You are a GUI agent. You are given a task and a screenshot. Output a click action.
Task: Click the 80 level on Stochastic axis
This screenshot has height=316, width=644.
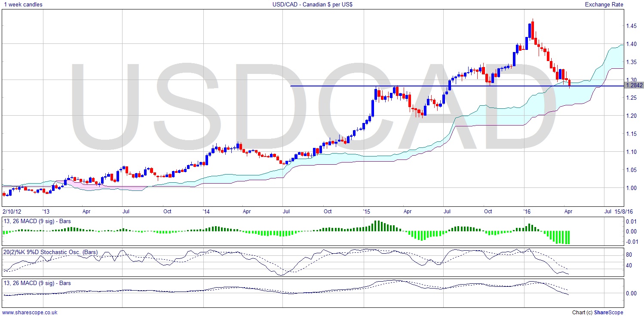point(629,255)
